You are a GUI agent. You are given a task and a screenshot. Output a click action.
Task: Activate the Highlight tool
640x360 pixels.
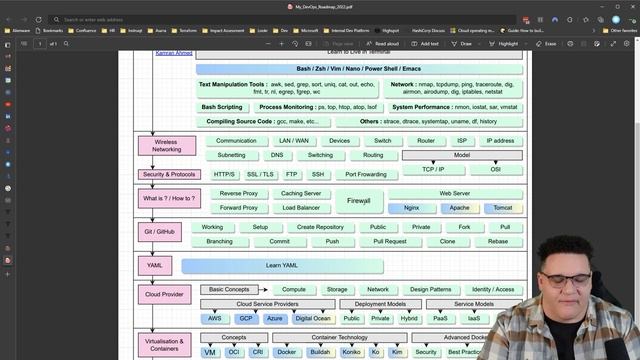(504, 44)
